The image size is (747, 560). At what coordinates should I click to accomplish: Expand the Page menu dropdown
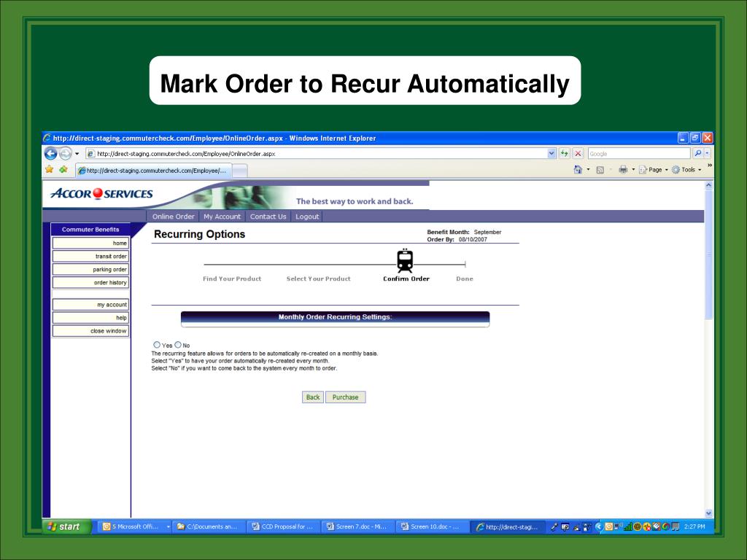[654, 170]
